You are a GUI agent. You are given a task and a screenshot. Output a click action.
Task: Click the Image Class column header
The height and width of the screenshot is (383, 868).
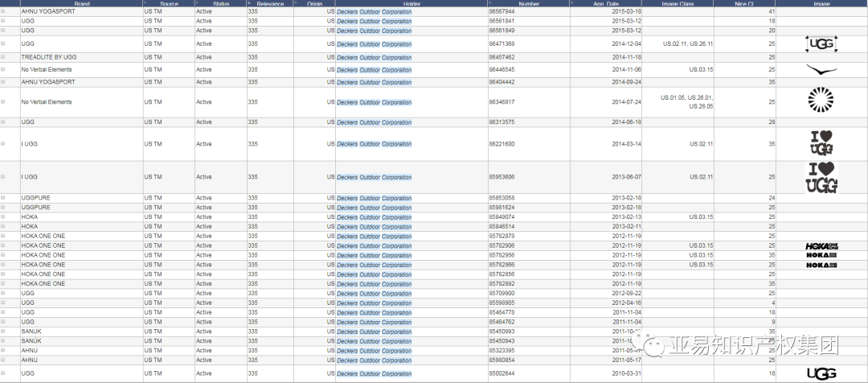678,3
